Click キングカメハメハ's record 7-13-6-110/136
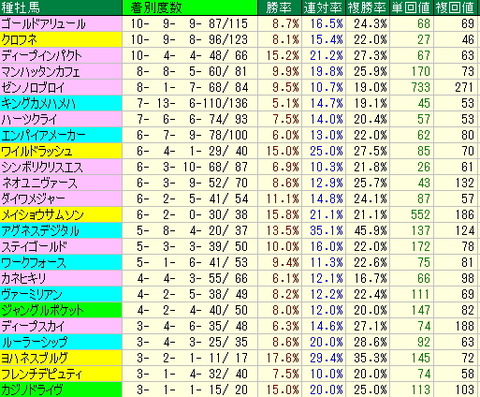480x397 pixels. pyautogui.click(x=192, y=104)
